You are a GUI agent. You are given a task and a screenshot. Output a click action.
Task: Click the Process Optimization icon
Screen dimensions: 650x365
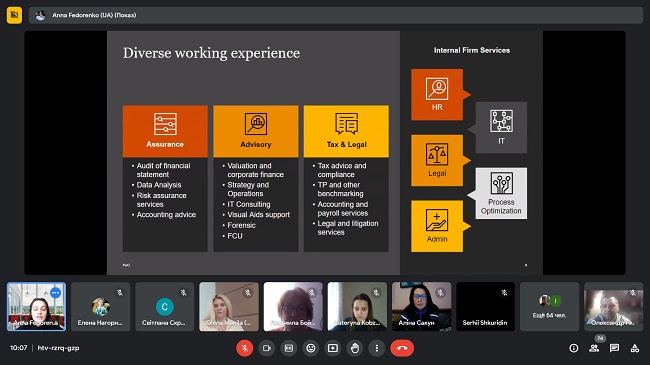click(x=501, y=183)
